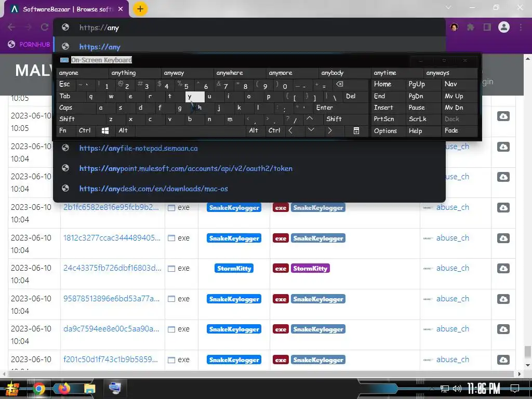The width and height of the screenshot is (532, 399).
Task: Tap the Tab key on keyboard
Action: [70, 96]
